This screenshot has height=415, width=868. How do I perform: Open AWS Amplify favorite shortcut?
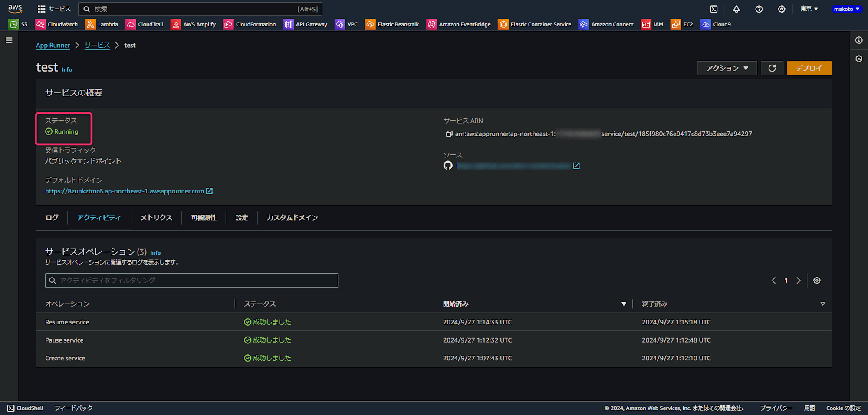point(194,24)
